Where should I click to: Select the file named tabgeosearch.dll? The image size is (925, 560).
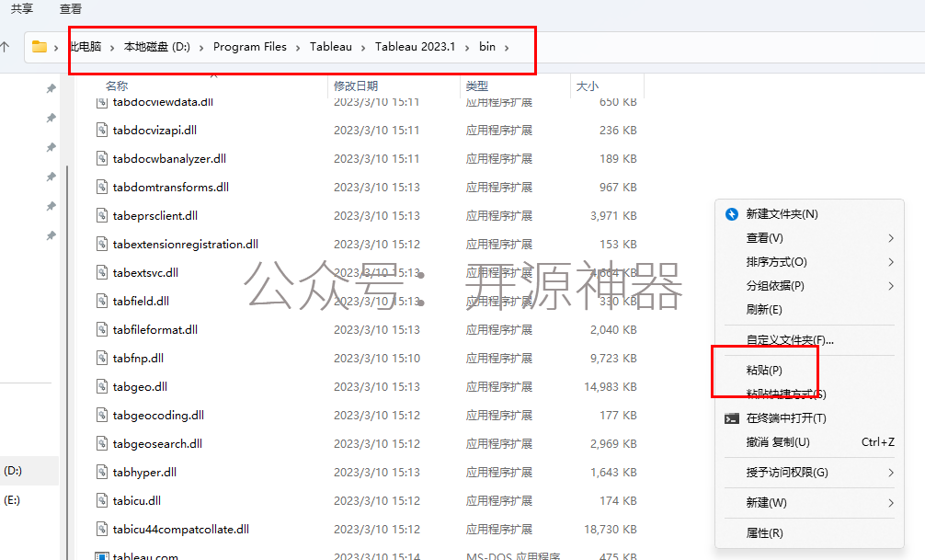tap(157, 444)
